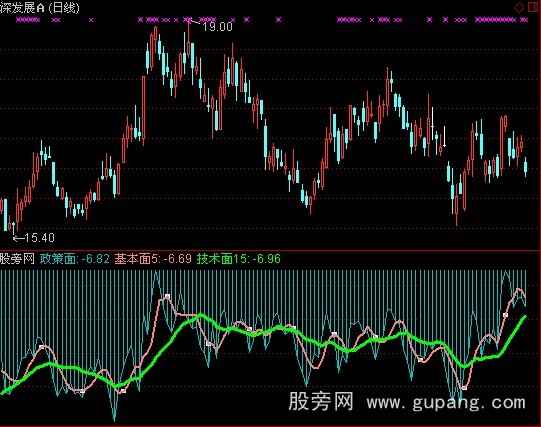Image resolution: width=541 pixels, height=427 pixels.
Task: Click the 19.00 high price label
Action: click(217, 27)
